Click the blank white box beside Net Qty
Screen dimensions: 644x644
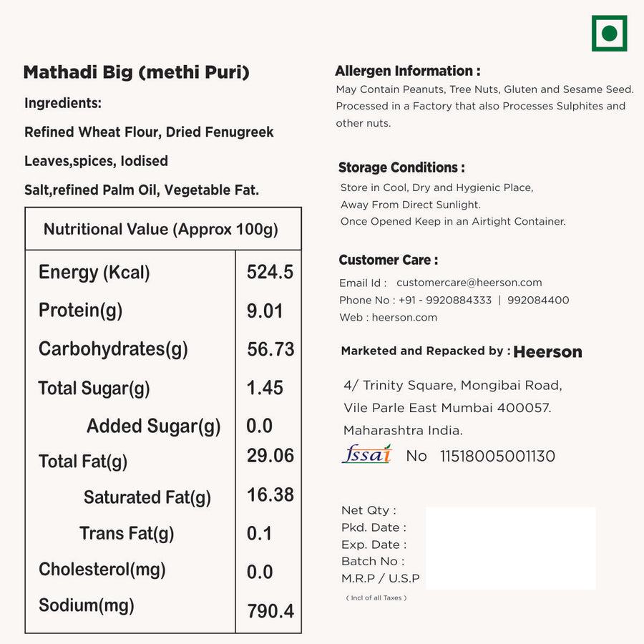tap(510, 548)
